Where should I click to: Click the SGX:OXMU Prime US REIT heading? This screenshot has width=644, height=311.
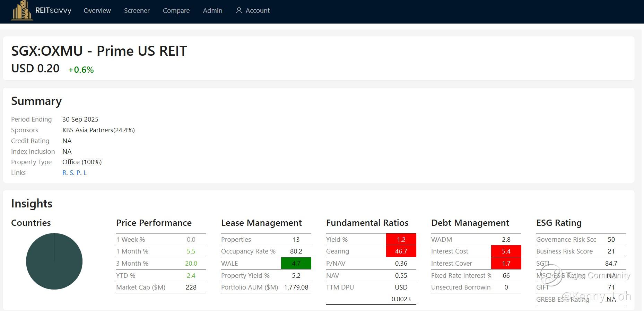99,51
